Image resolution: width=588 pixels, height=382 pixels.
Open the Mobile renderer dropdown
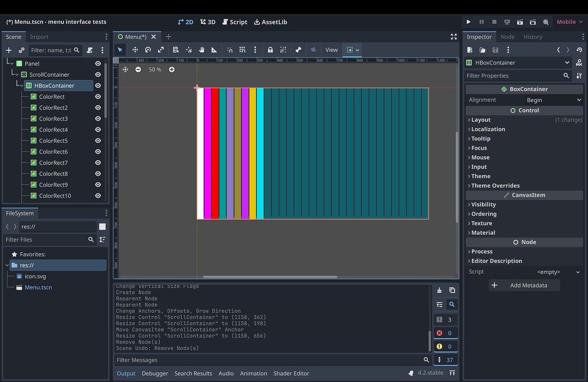point(570,21)
